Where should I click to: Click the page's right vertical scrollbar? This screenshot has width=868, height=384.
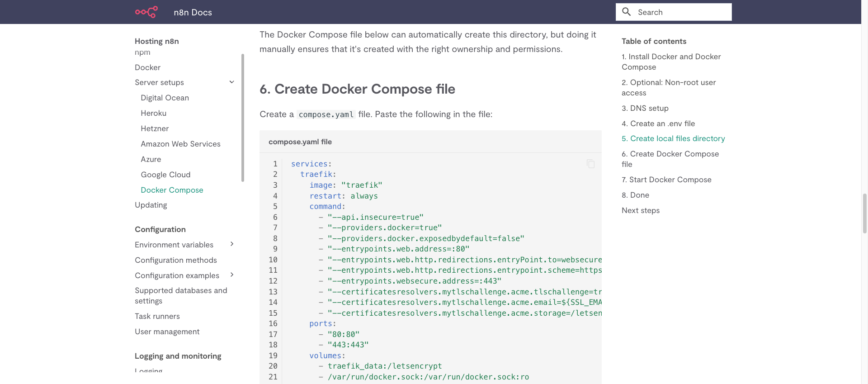pos(864,213)
